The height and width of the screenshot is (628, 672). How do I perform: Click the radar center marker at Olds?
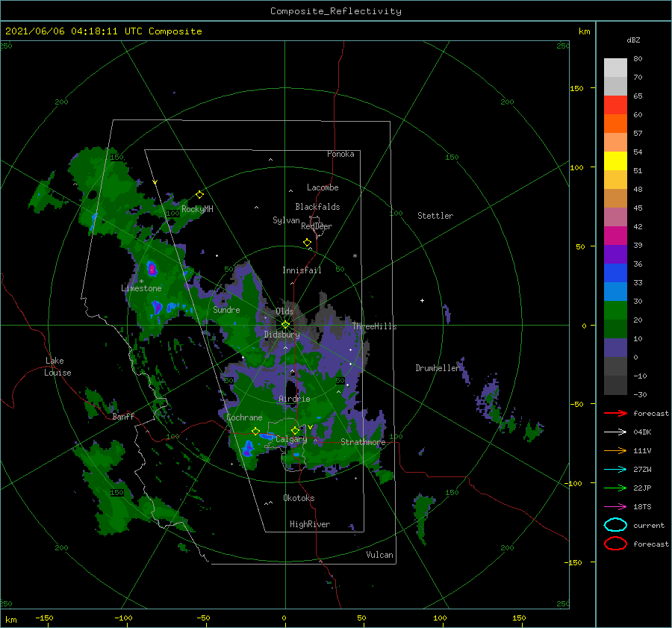pyautogui.click(x=285, y=325)
